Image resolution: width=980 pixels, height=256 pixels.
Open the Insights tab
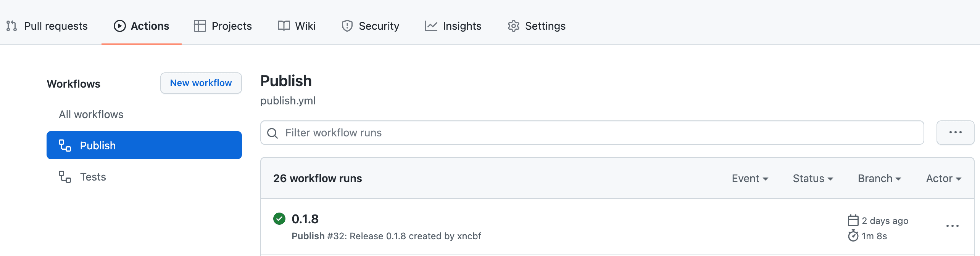(453, 26)
